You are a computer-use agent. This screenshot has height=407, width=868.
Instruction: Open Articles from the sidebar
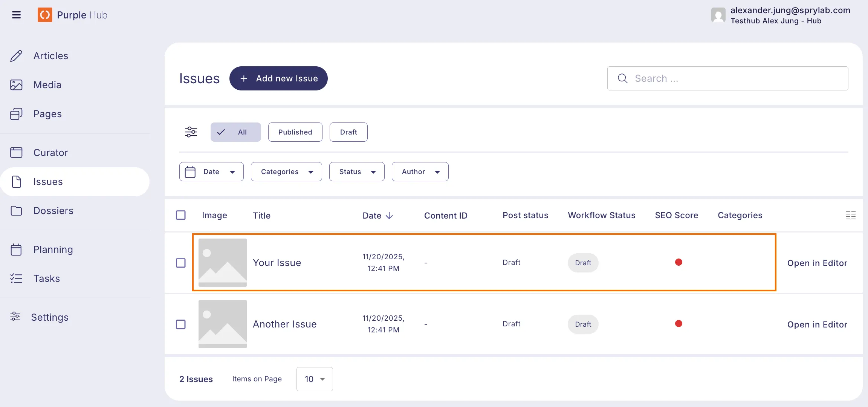[51, 56]
